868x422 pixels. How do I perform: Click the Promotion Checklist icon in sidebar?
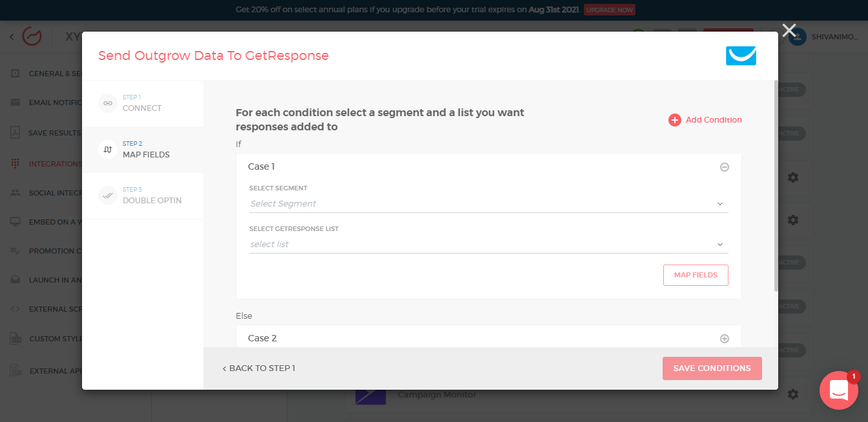click(15, 251)
